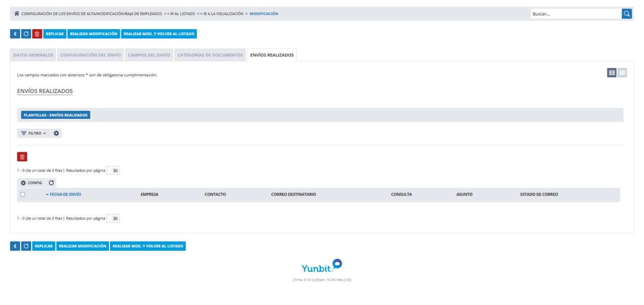Click the red trash icon in top toolbar
Viewport: 644px width, 305px height.
click(37, 34)
